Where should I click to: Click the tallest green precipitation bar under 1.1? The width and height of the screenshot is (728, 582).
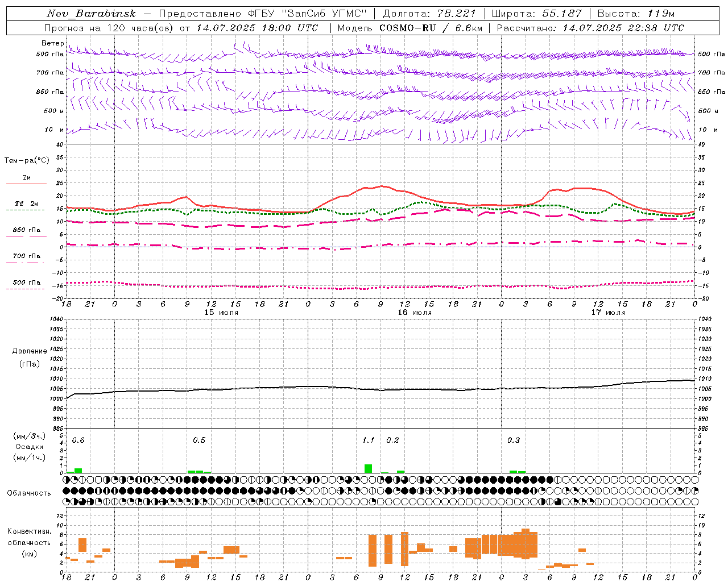tap(369, 468)
